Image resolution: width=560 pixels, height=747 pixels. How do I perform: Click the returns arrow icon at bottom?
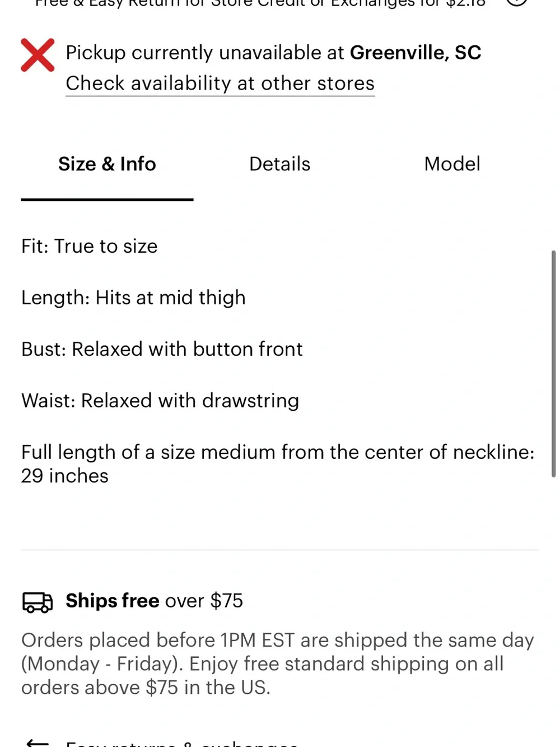tap(37, 744)
